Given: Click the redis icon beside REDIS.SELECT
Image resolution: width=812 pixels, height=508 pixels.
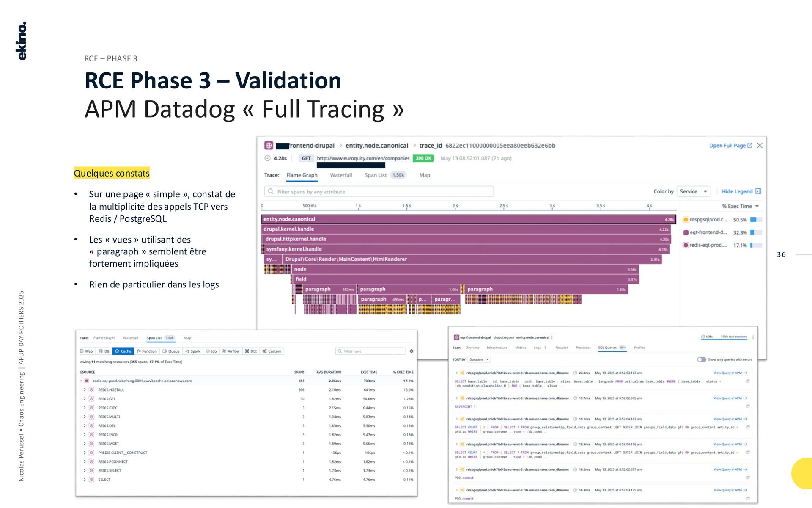Looking at the screenshot, I should click(x=91, y=470).
